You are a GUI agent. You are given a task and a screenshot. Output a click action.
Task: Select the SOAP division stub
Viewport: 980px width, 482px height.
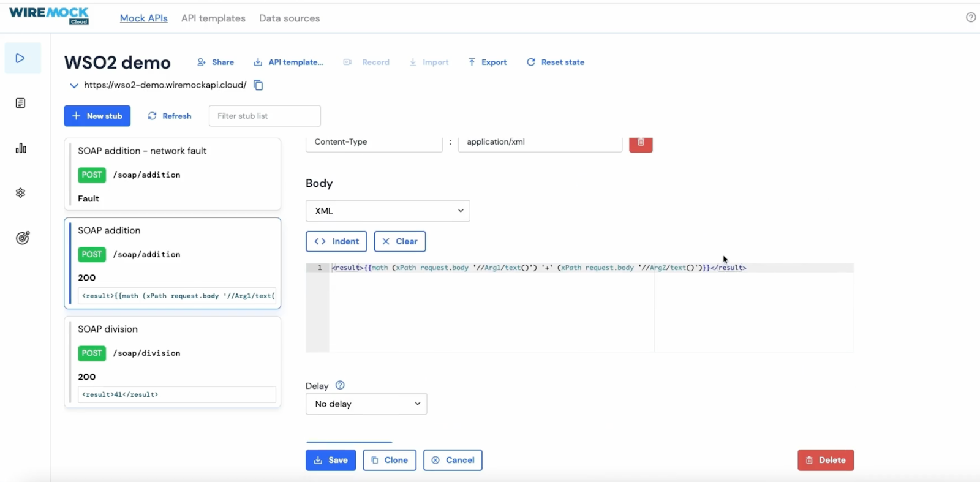173,361
